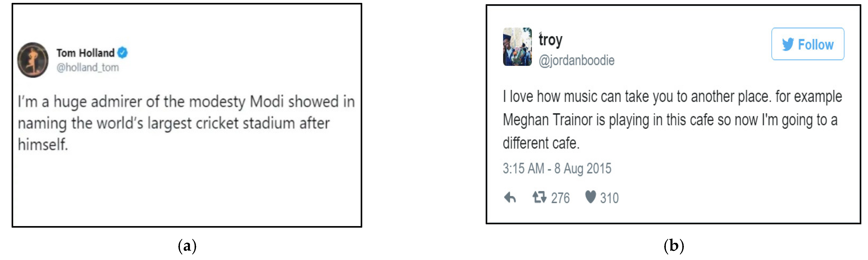Like troy's tweet with the heart icon
The height and width of the screenshot is (260, 868).
590,197
